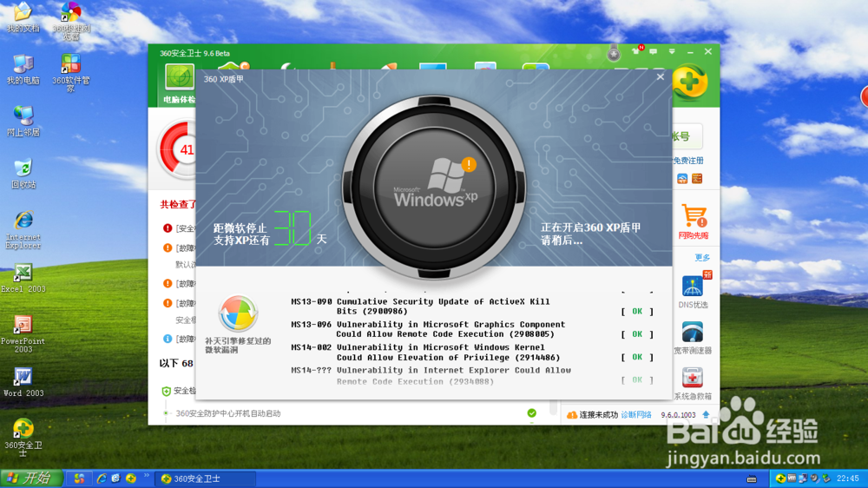Launch PowerPoint 2003 desktop shortcut
Viewport: 868px width, 488px height.
tap(23, 333)
